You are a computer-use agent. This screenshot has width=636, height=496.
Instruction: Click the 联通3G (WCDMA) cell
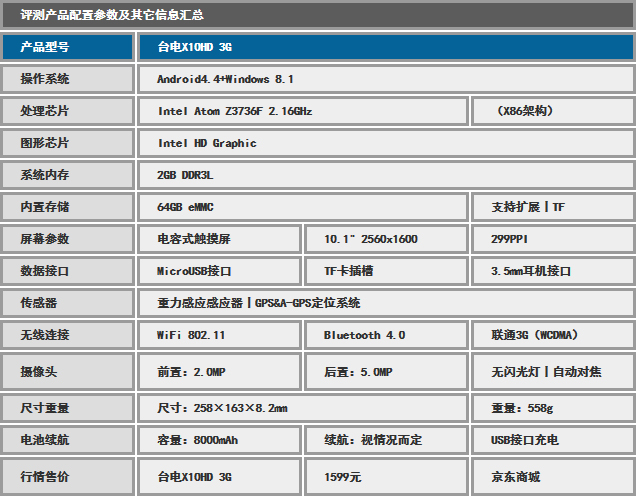(553, 335)
